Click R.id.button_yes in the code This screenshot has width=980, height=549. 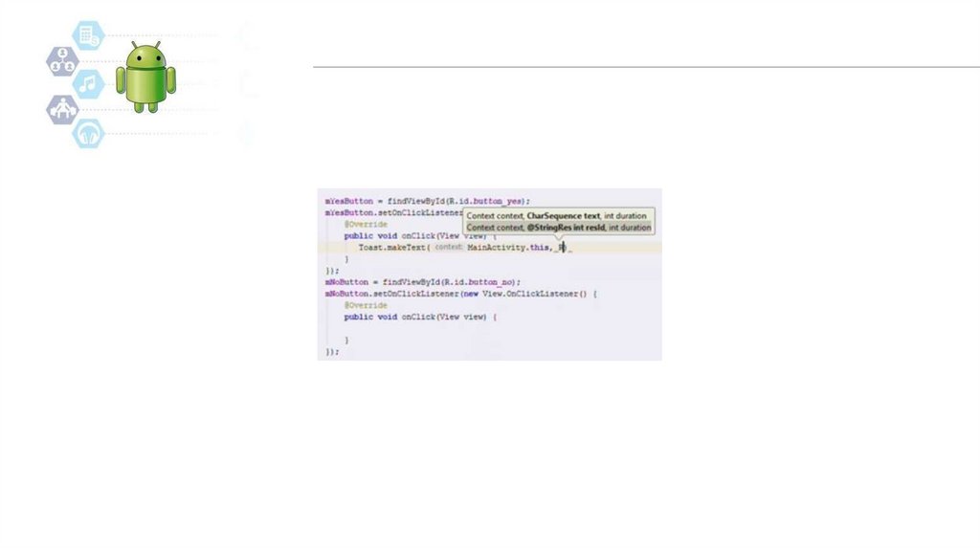point(485,201)
